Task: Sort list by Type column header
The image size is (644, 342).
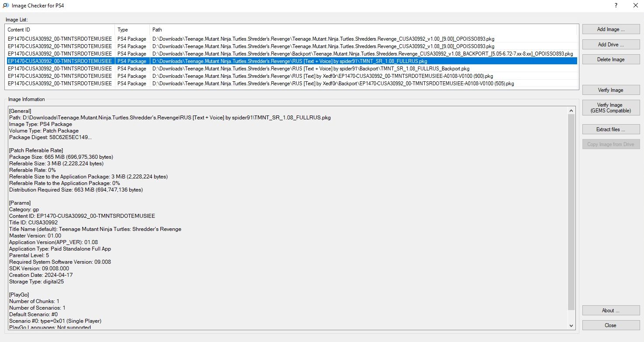Action: coord(132,30)
